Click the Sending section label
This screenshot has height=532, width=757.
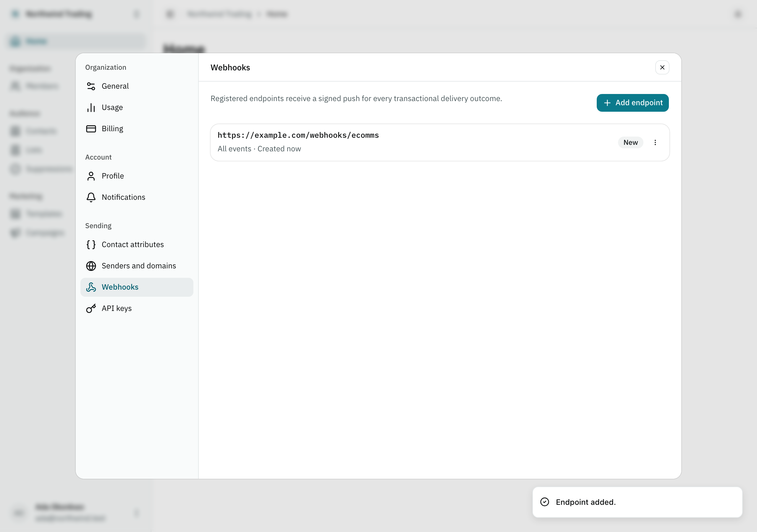98,226
